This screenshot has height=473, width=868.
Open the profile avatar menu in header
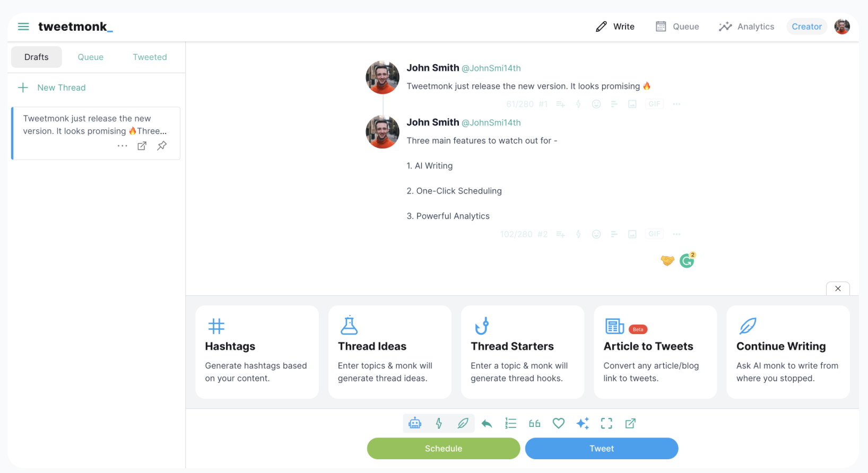pyautogui.click(x=842, y=27)
